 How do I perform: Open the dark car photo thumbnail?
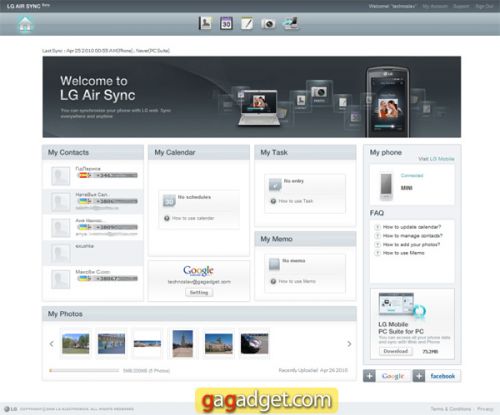coord(254,344)
